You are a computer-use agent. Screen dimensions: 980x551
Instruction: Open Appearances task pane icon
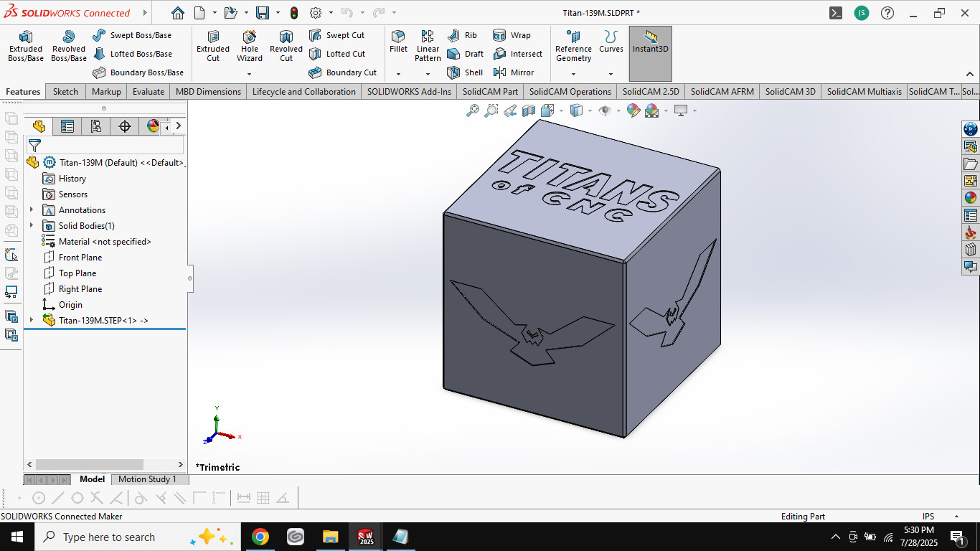click(971, 198)
